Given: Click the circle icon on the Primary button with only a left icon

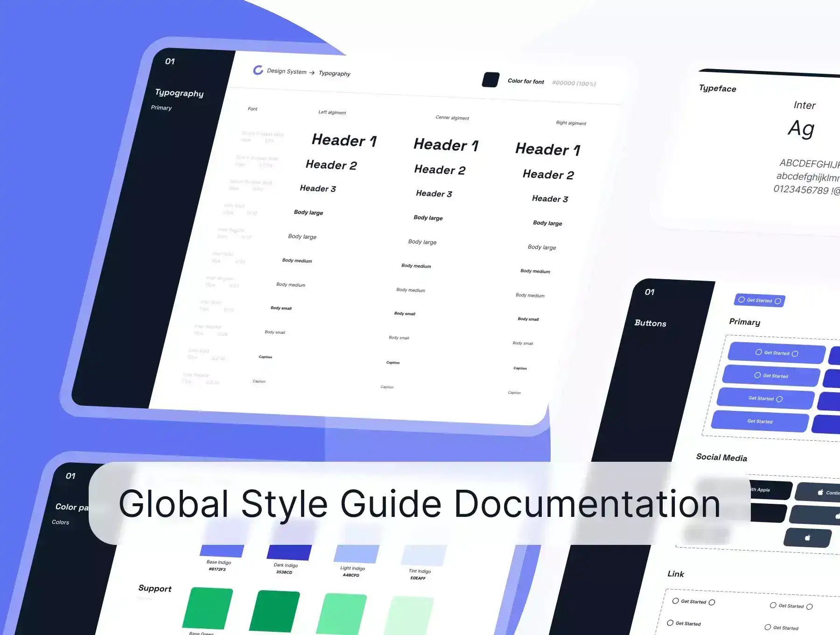Looking at the screenshot, I should click(757, 375).
